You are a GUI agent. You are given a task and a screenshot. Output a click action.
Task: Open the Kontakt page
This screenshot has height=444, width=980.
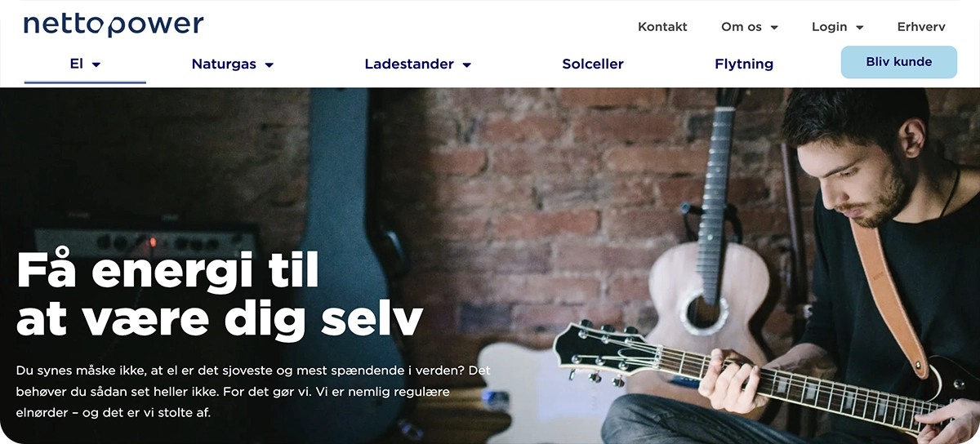(x=662, y=27)
